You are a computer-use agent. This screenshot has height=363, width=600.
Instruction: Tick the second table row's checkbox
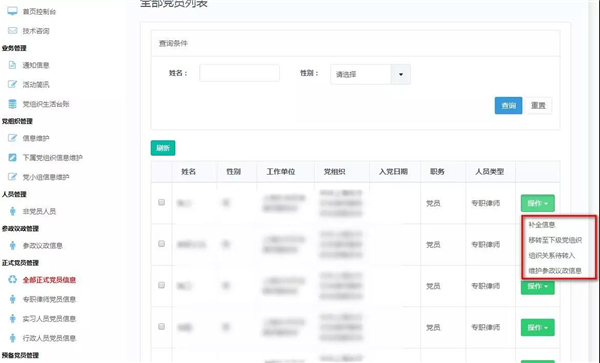161,244
